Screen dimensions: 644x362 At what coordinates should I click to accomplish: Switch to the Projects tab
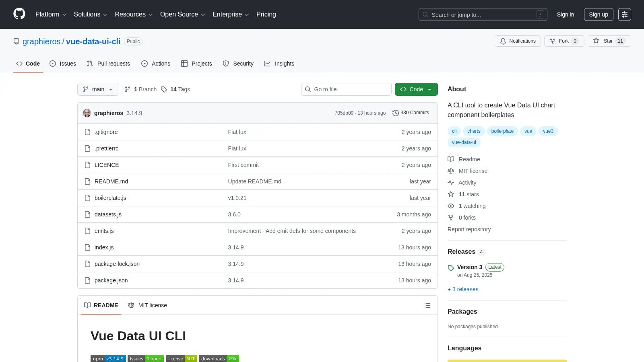tap(196, 64)
